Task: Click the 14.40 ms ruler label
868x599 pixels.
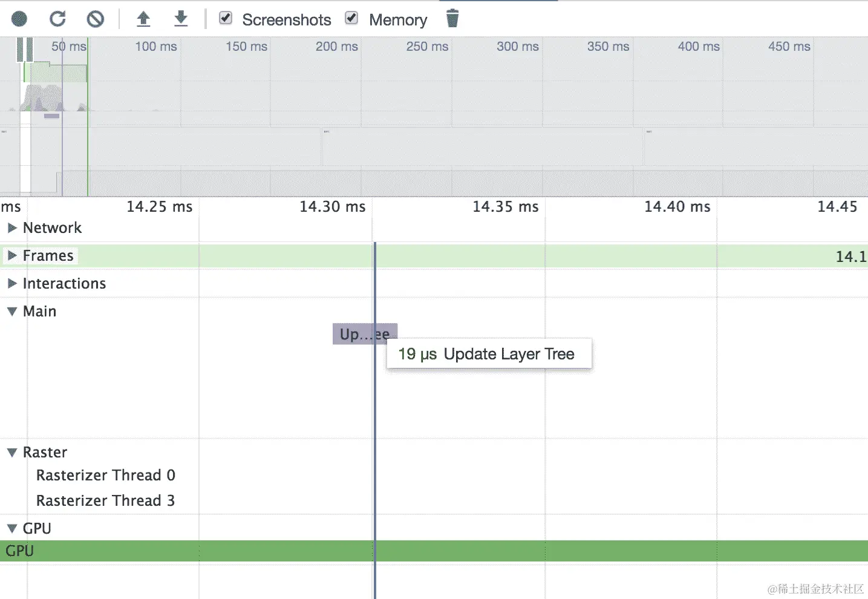Action: 677,207
